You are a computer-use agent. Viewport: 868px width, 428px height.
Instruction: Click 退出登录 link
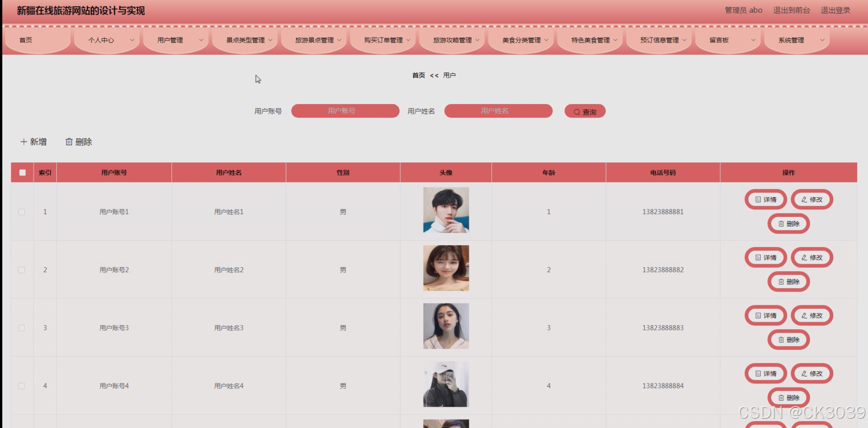[x=836, y=10]
